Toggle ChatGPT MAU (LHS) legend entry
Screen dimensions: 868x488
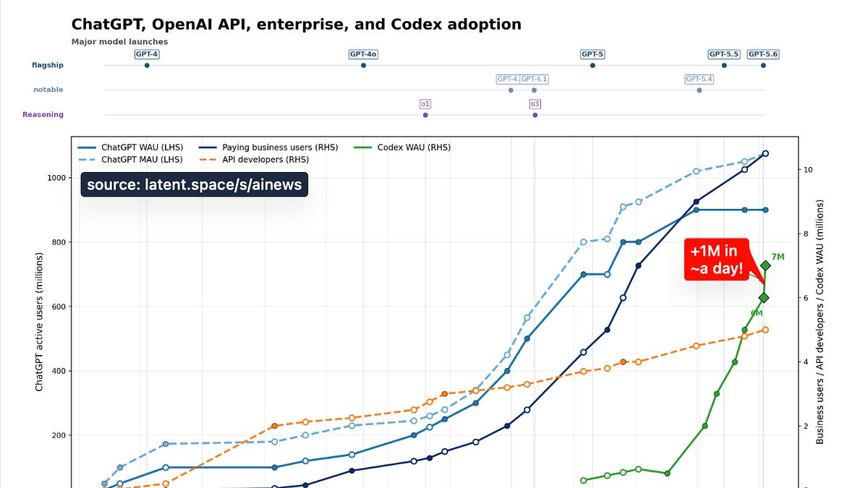coord(131,159)
